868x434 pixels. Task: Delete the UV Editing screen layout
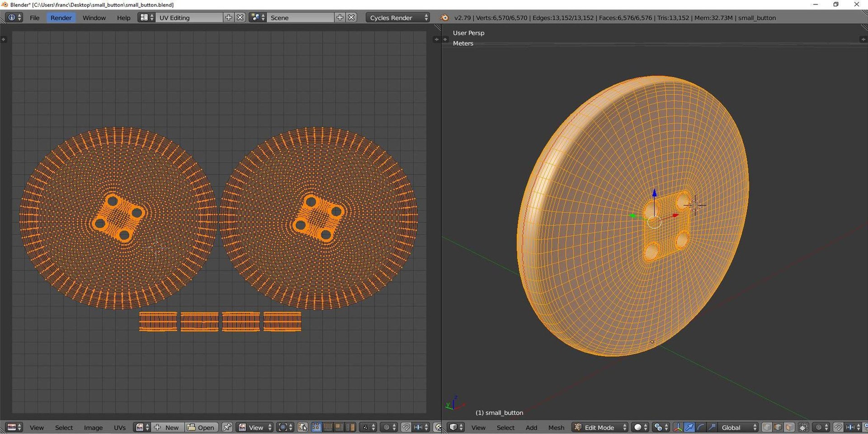tap(240, 18)
